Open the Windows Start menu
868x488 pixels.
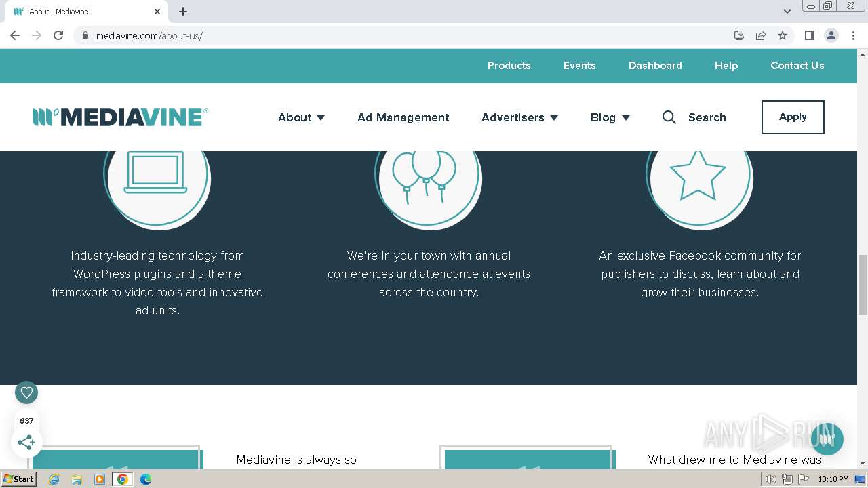tap(18, 479)
